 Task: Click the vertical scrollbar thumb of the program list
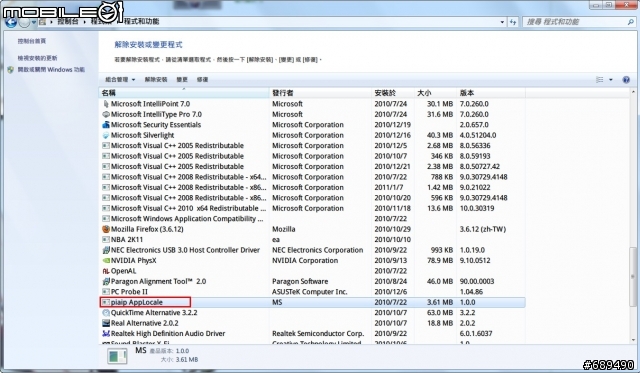pos(633,276)
